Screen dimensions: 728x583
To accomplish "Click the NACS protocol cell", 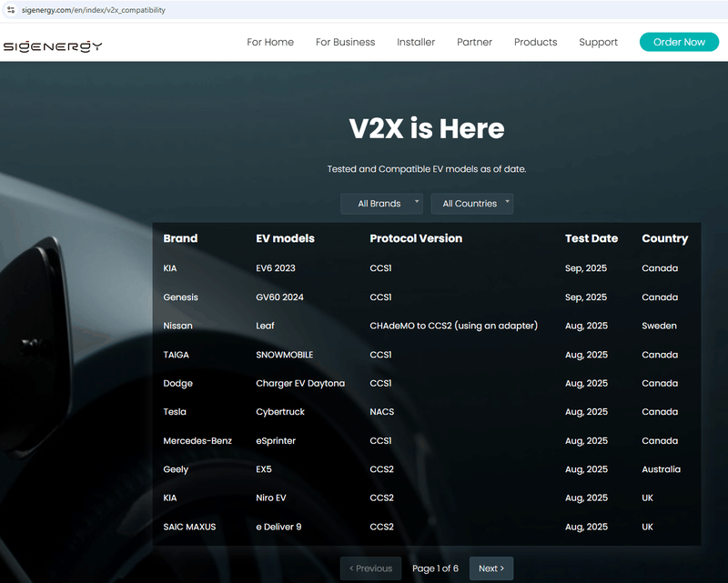I will [x=381, y=412].
